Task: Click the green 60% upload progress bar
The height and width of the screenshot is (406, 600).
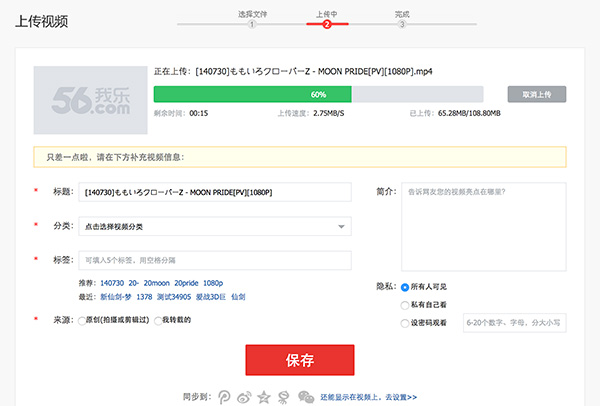Action: click(253, 94)
